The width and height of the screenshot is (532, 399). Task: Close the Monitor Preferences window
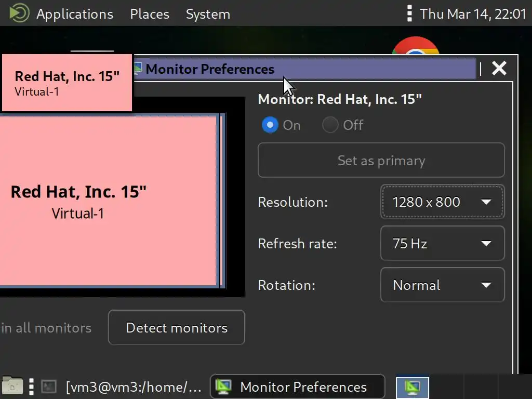pos(499,69)
